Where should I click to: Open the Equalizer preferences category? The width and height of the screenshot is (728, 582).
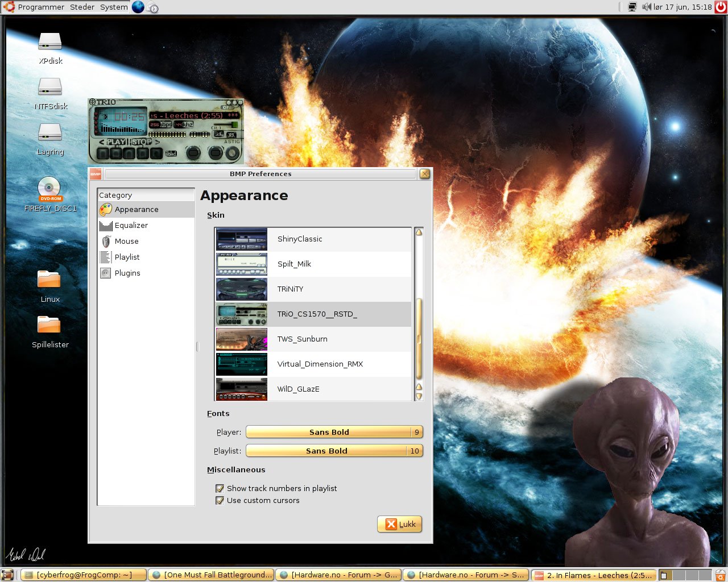pyautogui.click(x=146, y=226)
